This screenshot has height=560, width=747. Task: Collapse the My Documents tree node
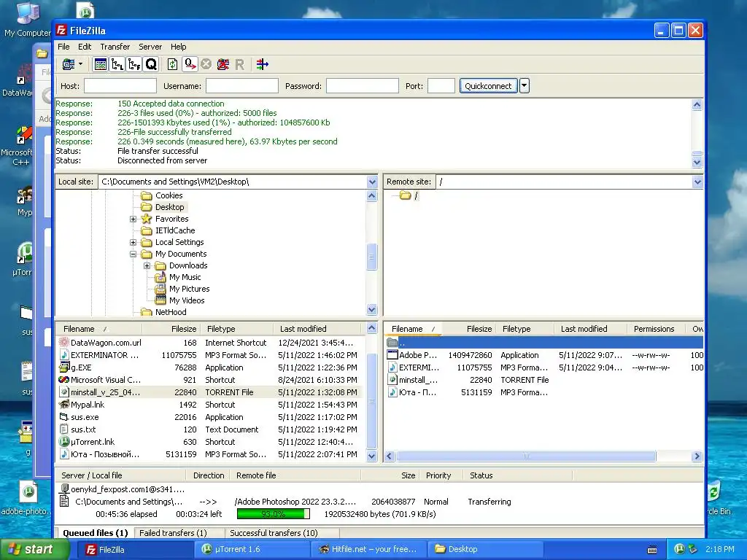pyautogui.click(x=133, y=254)
